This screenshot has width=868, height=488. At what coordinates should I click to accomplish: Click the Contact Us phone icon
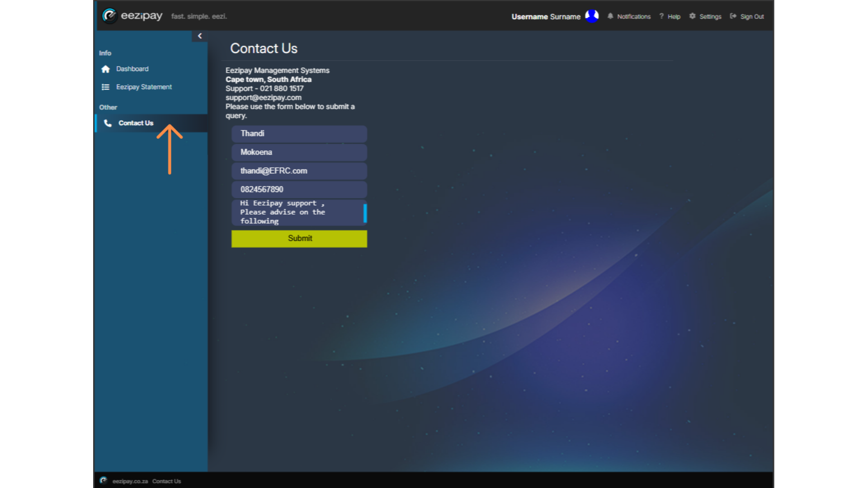[108, 123]
